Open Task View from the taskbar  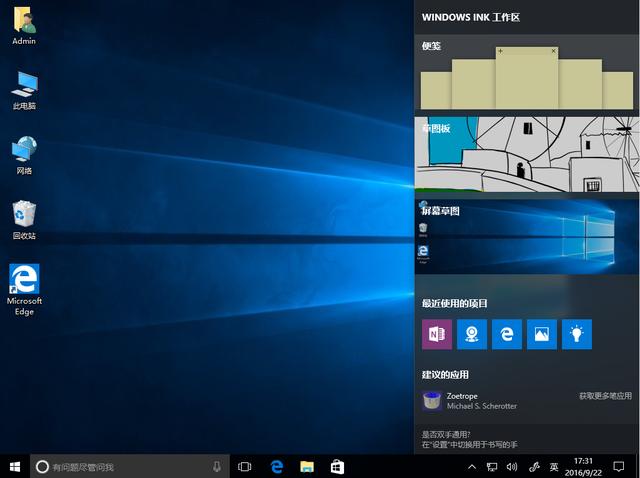[x=245, y=467]
